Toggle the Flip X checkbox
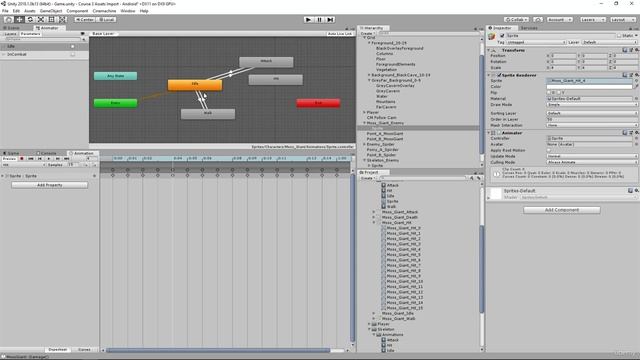This screenshot has height=360, width=640. (x=549, y=93)
